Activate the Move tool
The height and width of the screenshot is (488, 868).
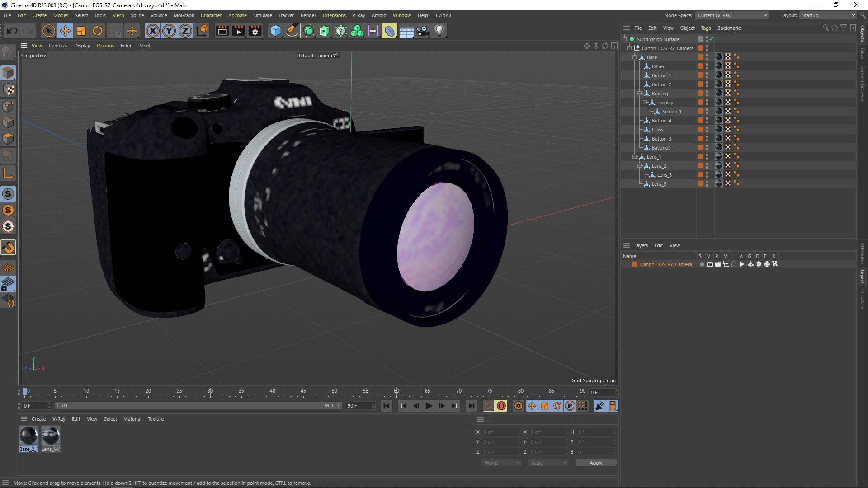pos(65,31)
